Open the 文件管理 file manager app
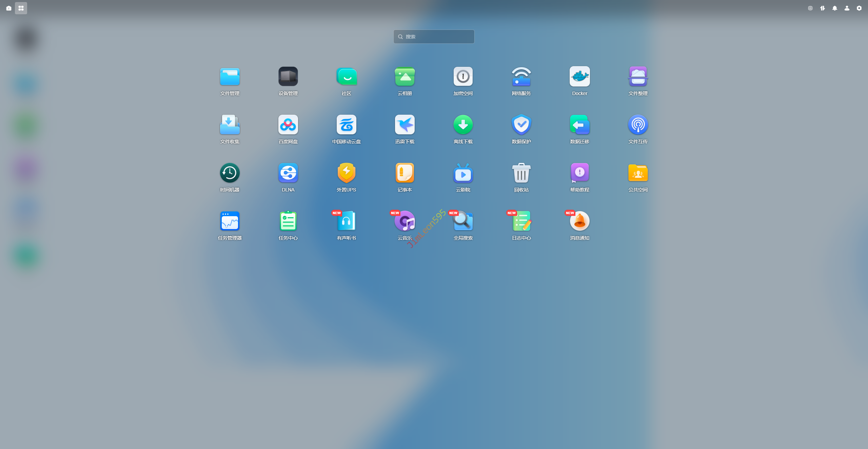 [230, 77]
